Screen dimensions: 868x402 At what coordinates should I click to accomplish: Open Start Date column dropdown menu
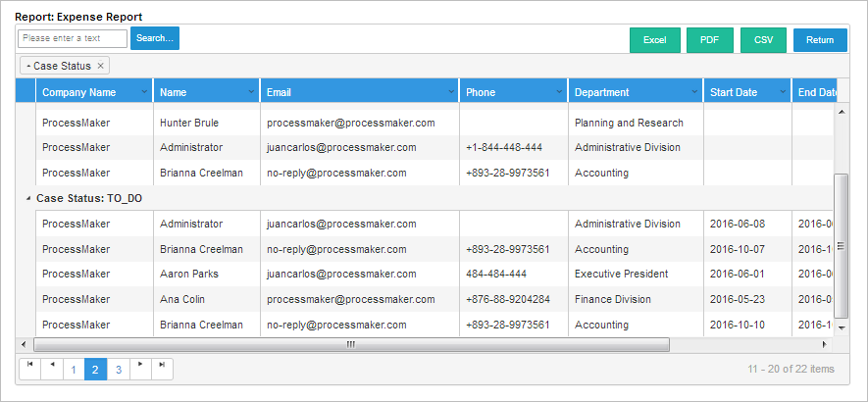pyautogui.click(x=783, y=92)
